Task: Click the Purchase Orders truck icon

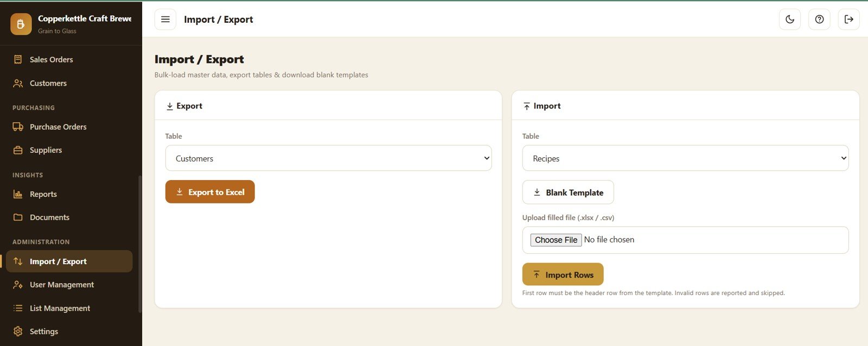Action: (x=18, y=127)
